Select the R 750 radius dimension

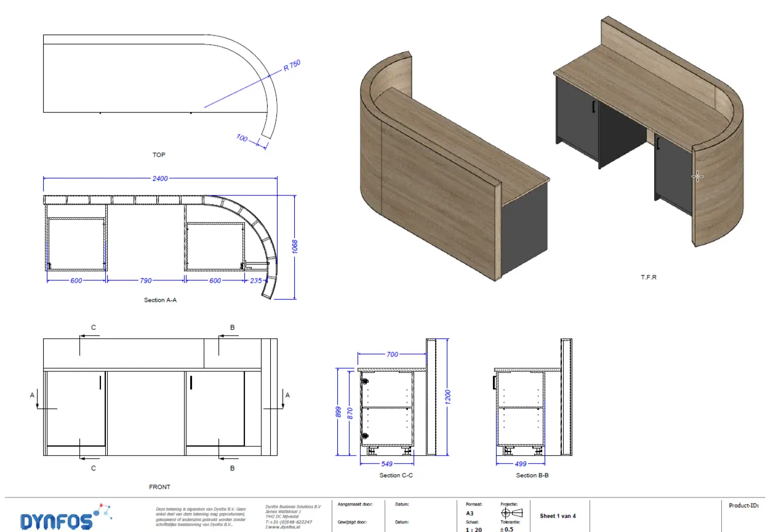click(x=294, y=66)
